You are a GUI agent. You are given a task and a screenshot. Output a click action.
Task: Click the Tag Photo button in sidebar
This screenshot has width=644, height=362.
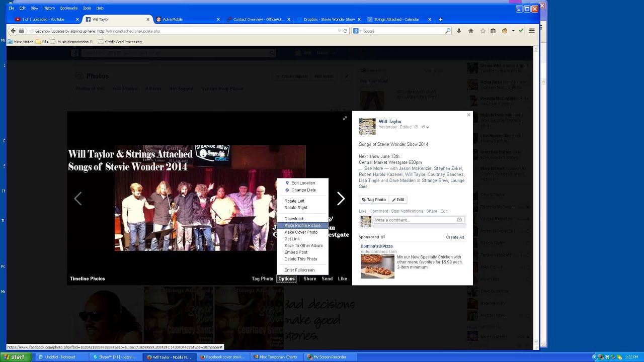pyautogui.click(x=373, y=200)
